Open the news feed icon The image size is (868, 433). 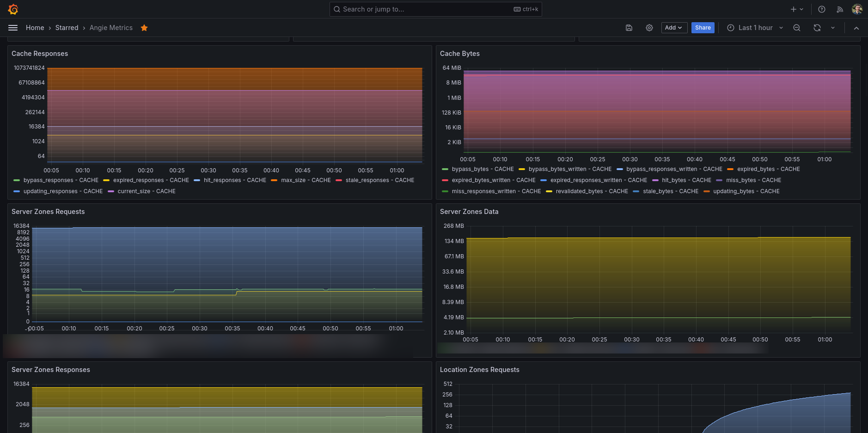(x=840, y=9)
